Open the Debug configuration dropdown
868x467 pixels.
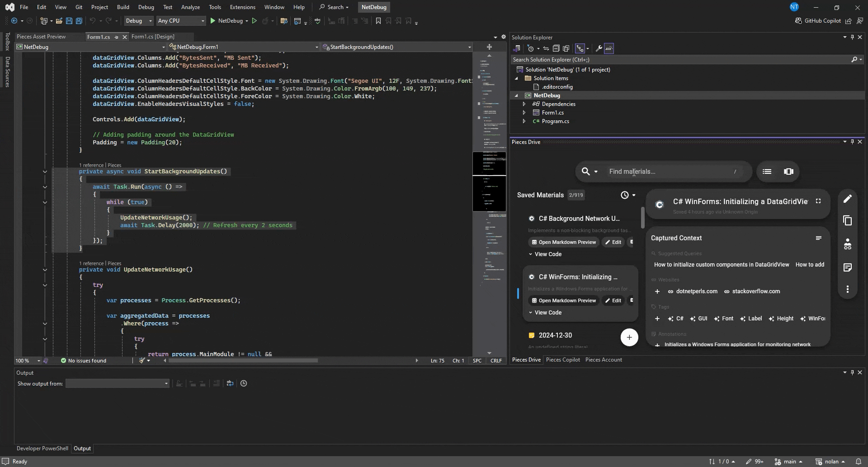pyautogui.click(x=138, y=21)
